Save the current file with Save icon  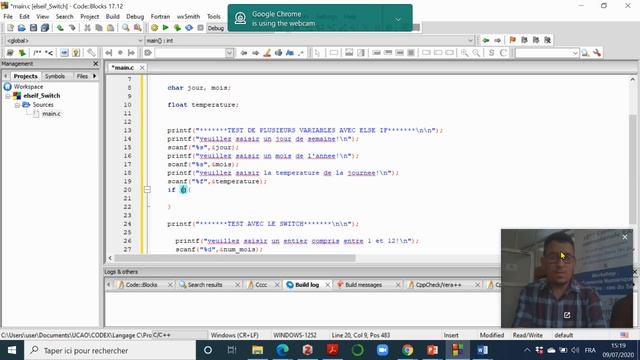[x=33, y=28]
